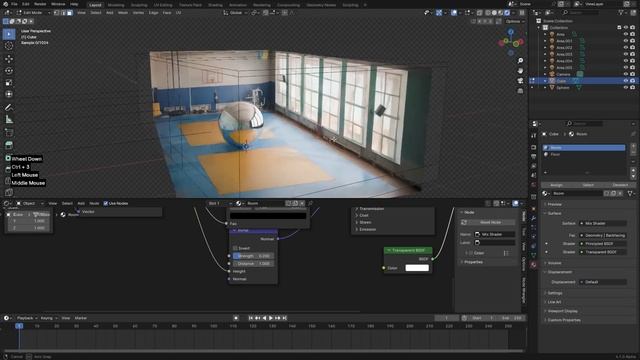640x360 pixels.
Task: Toggle eye visibility for Collection
Action: [625, 28]
